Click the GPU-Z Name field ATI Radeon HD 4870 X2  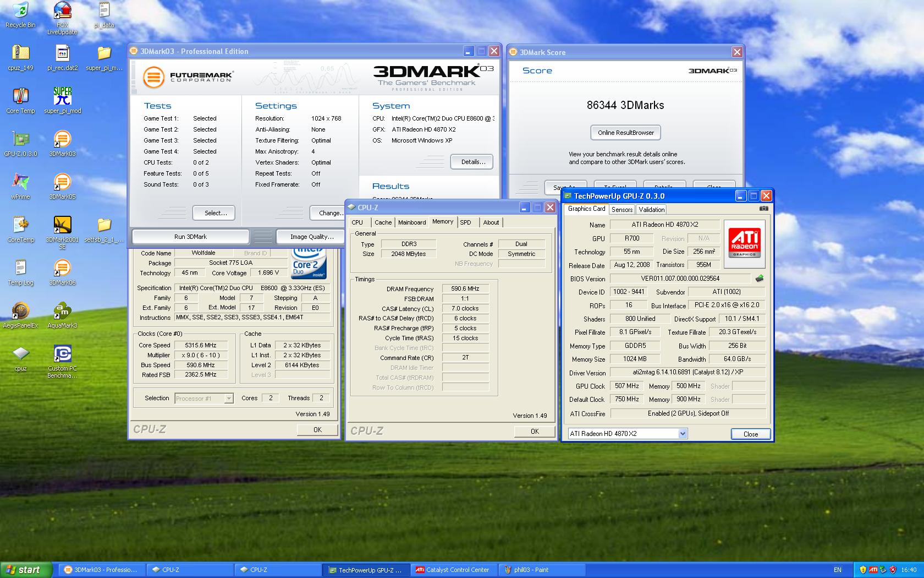(665, 225)
